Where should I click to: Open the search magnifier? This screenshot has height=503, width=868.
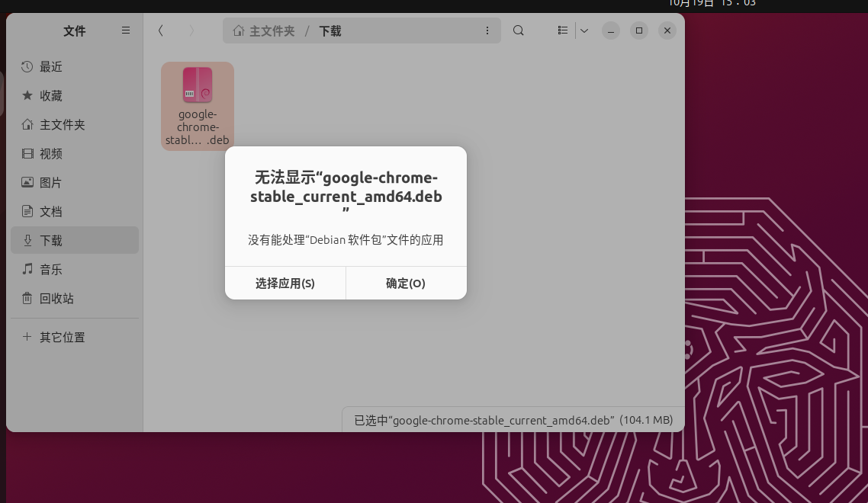click(518, 30)
